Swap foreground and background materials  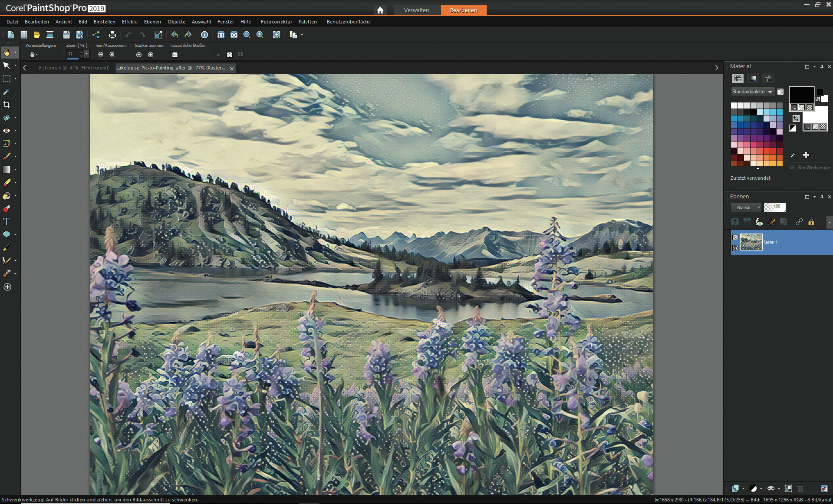796,118
